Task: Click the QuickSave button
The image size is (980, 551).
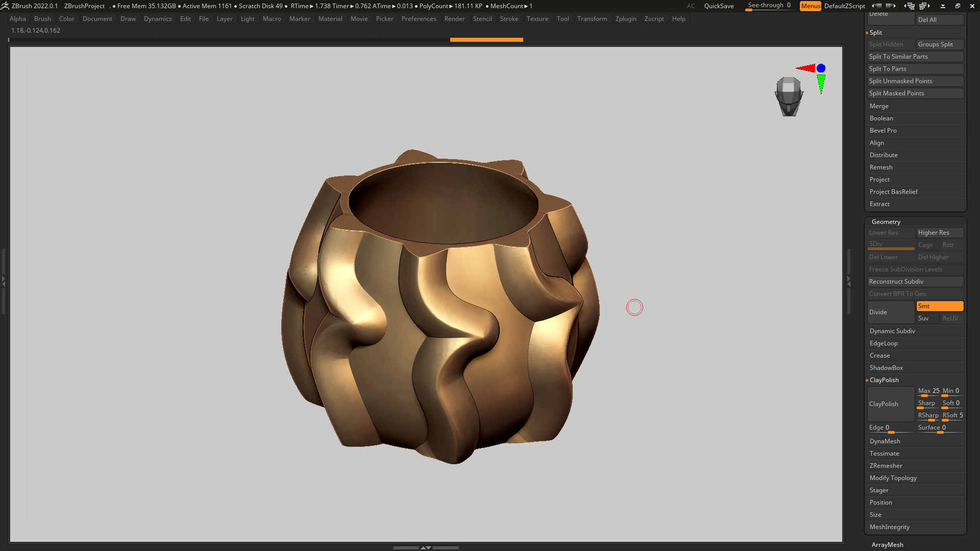Action: tap(719, 6)
